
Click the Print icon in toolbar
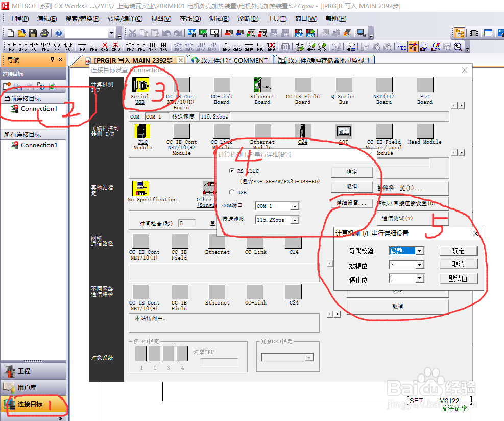(44, 33)
